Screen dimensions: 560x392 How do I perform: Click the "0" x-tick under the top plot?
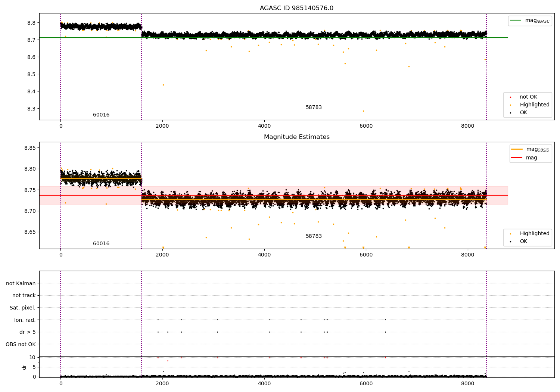[60, 126]
